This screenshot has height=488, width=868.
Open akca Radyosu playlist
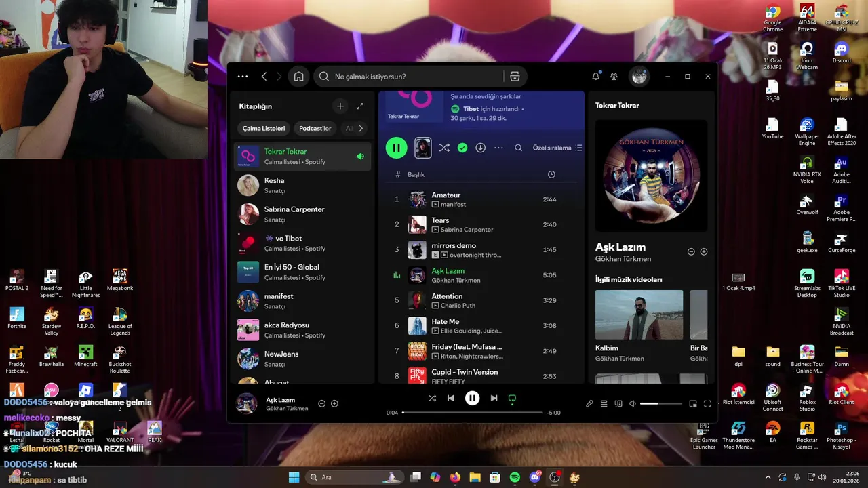302,330
